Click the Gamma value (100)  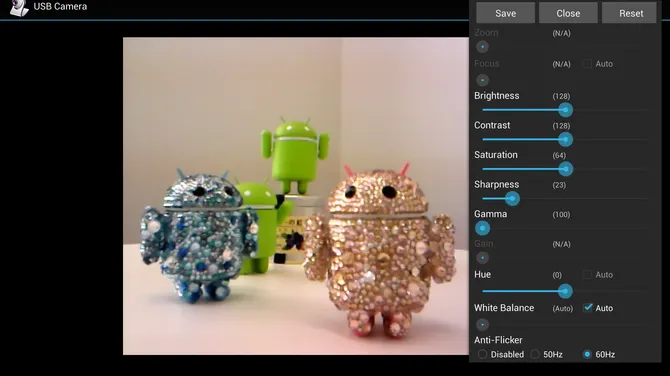[x=561, y=214]
